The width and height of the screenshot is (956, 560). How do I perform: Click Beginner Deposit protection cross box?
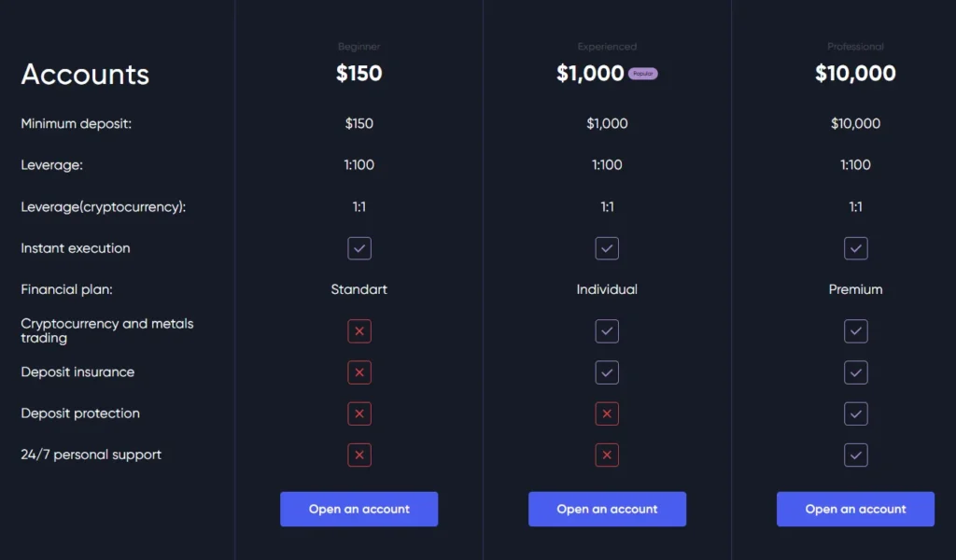point(359,413)
